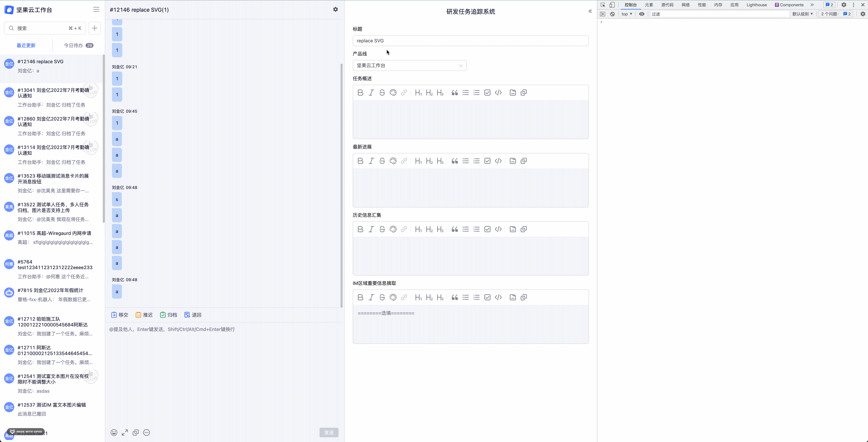Switch to the 网络 tab in DevTools

click(685, 5)
